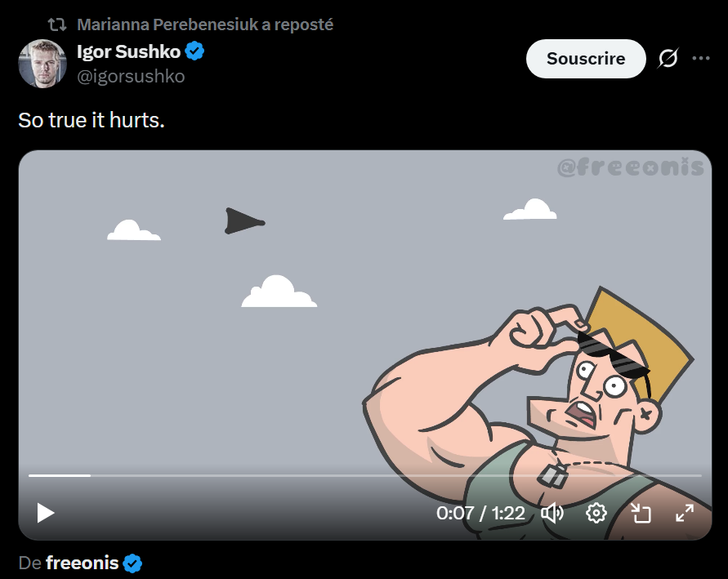The image size is (728, 579).
Task: Click the Souscrire button
Action: (586, 59)
